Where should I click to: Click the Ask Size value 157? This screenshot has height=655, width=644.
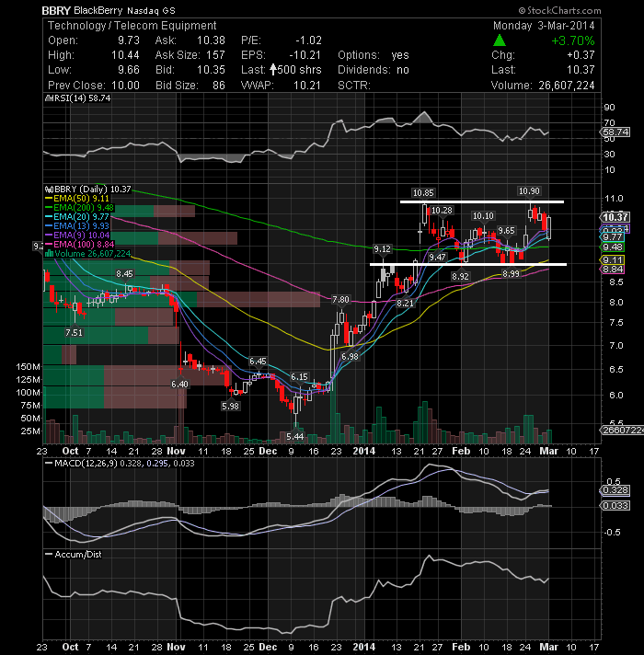[x=215, y=55]
